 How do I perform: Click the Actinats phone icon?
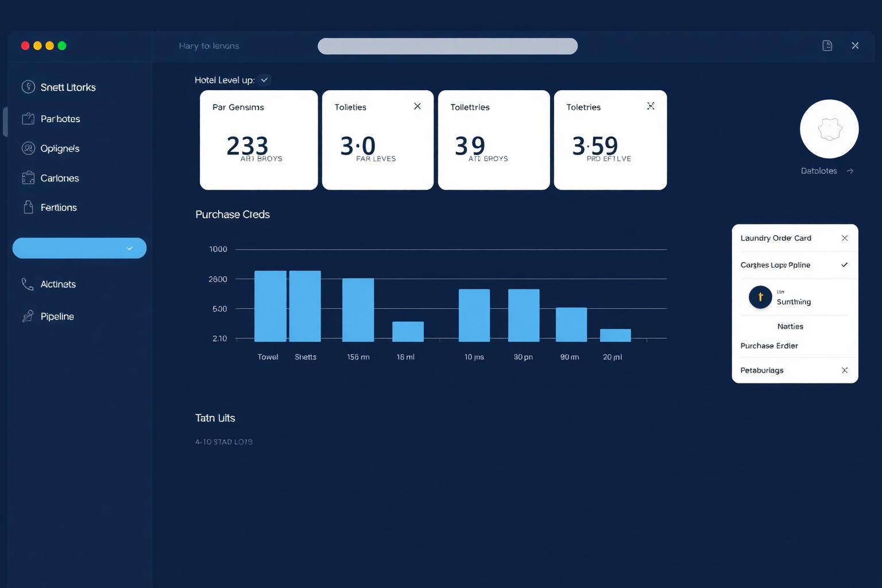(28, 284)
